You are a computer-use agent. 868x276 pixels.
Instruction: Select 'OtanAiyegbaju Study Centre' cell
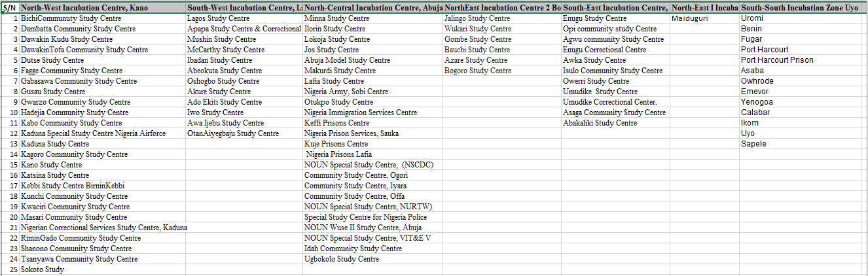[244, 133]
